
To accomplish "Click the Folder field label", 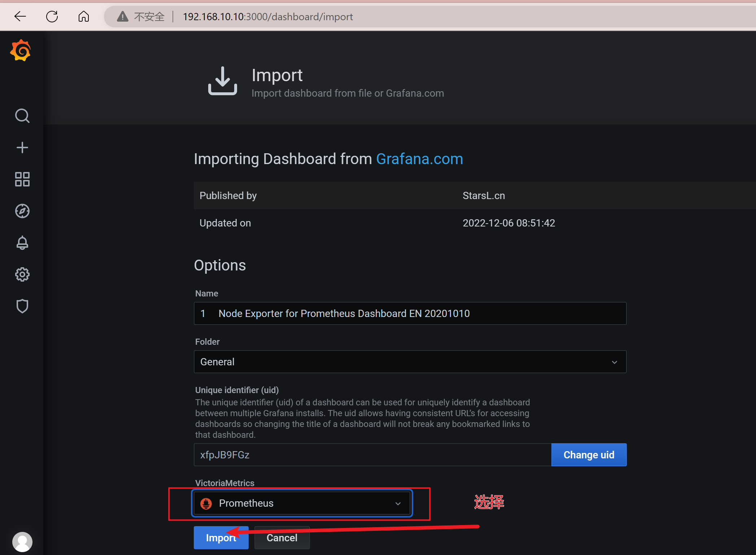I will (x=207, y=342).
